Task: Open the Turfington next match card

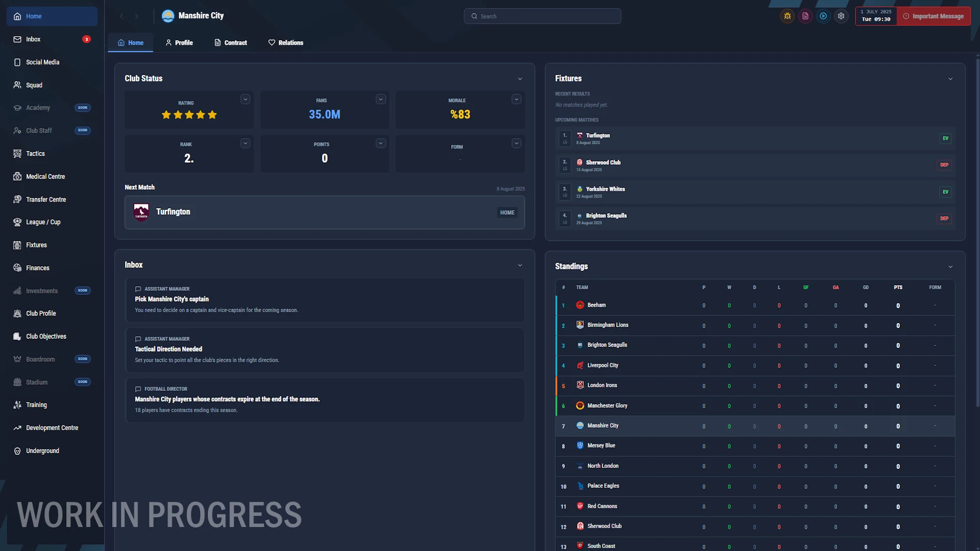Action: (325, 212)
